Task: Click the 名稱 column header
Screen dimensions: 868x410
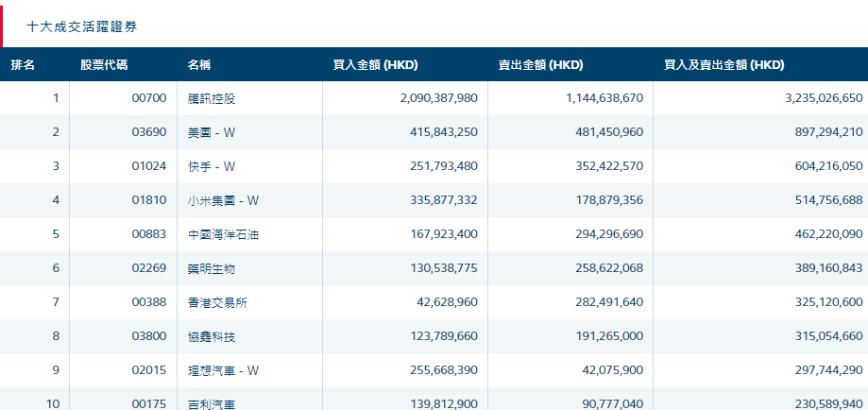Action: (198, 65)
